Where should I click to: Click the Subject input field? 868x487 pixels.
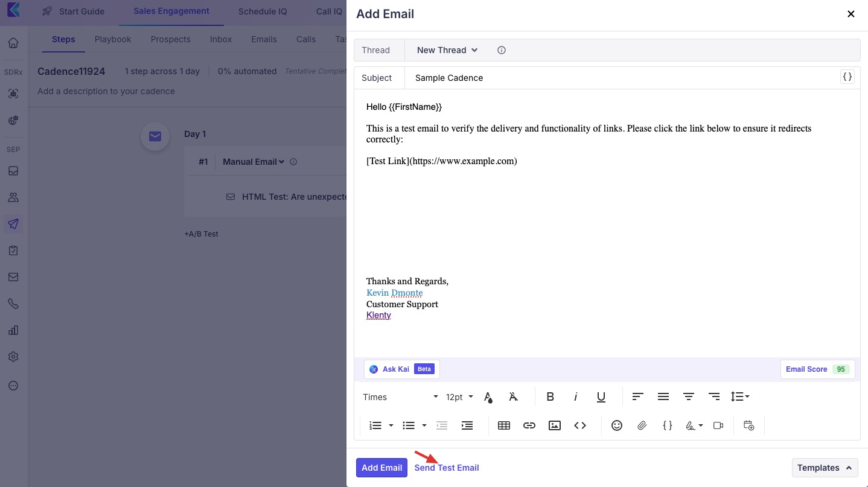point(622,78)
